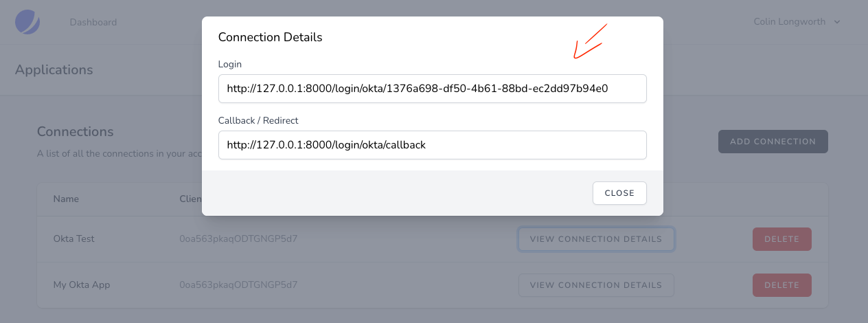Click the Applications page heading
The height and width of the screenshot is (323, 868).
(54, 69)
